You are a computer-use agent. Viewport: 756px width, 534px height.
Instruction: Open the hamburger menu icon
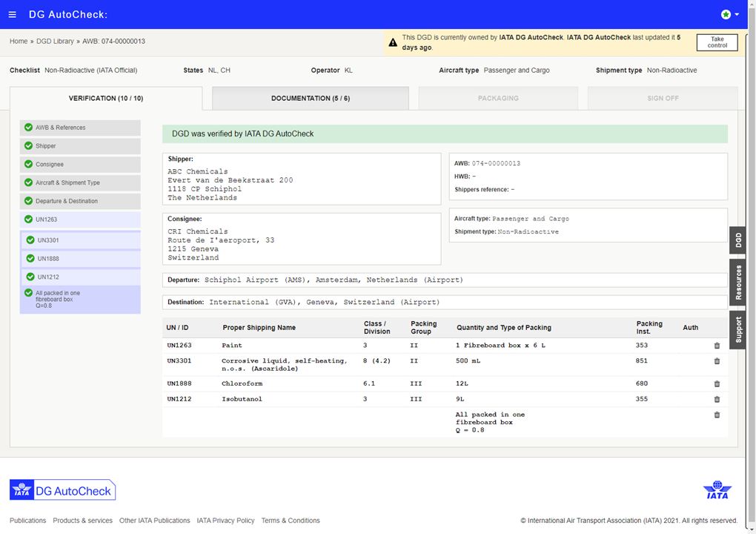tap(13, 15)
